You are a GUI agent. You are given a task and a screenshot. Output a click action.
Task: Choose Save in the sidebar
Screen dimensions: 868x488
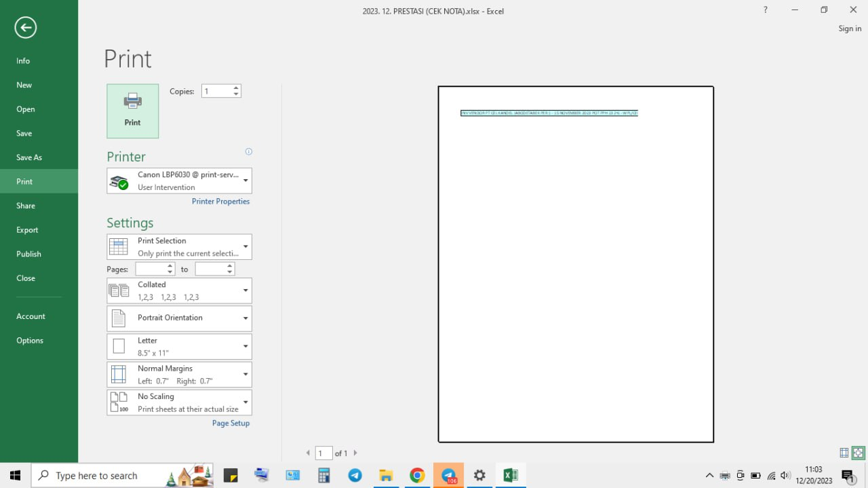39,133
